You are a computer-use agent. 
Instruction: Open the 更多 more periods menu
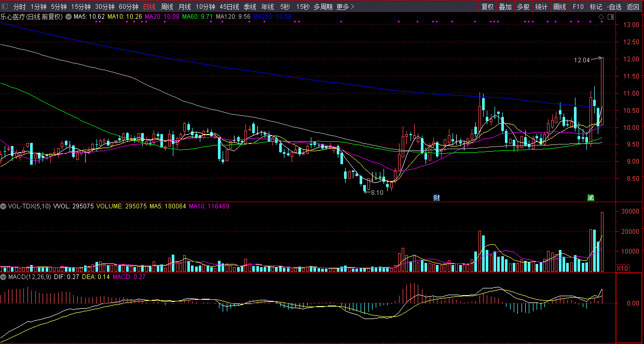[345, 7]
